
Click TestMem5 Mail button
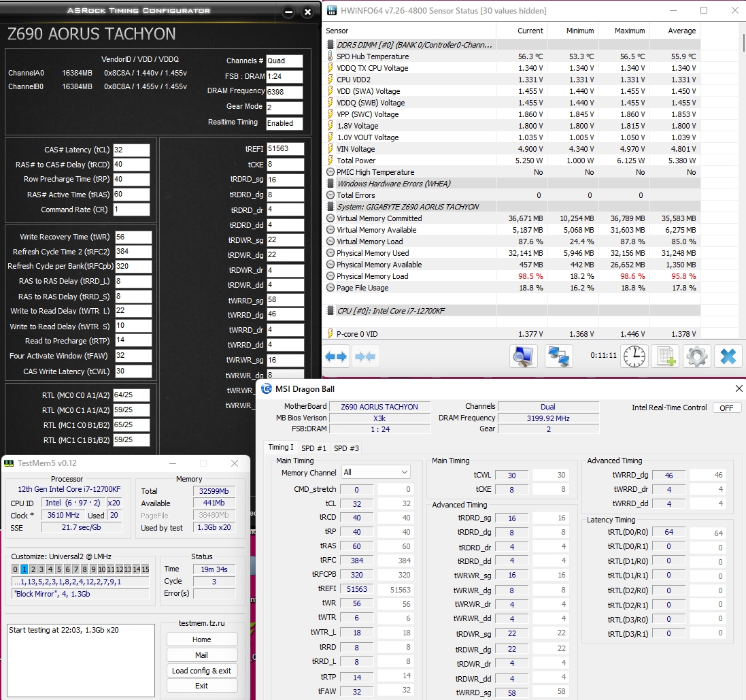[x=202, y=655]
